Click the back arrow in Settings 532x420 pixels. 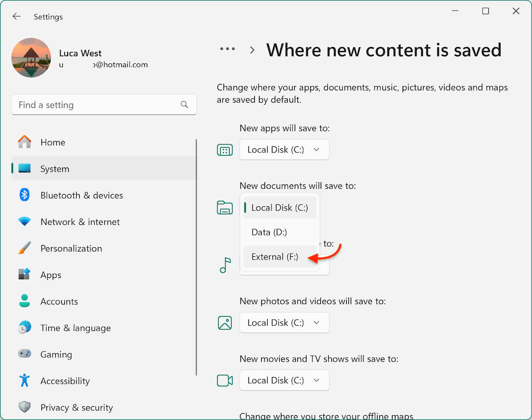point(16,16)
